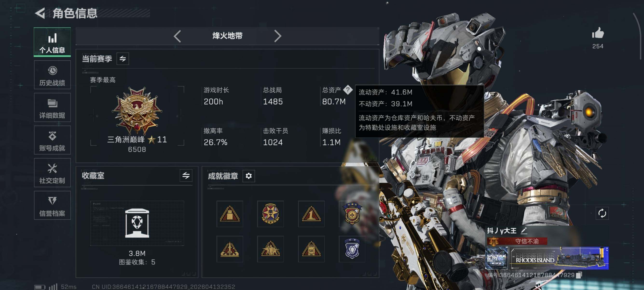Edit player name with the pencil icon
This screenshot has height=290, width=644.
click(524, 230)
